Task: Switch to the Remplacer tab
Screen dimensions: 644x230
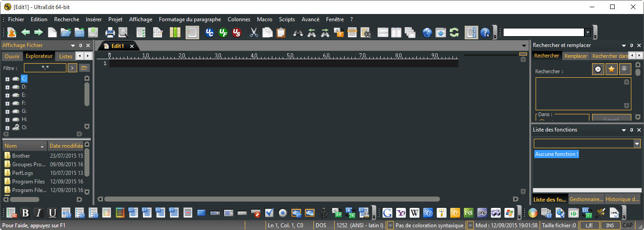Action: click(x=576, y=56)
